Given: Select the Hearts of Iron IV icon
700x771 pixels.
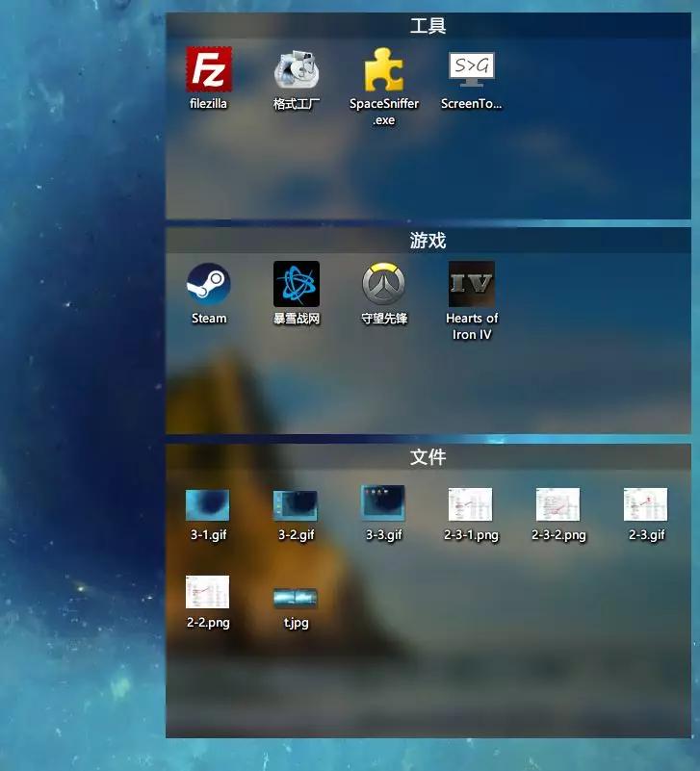Looking at the screenshot, I should pos(472,285).
